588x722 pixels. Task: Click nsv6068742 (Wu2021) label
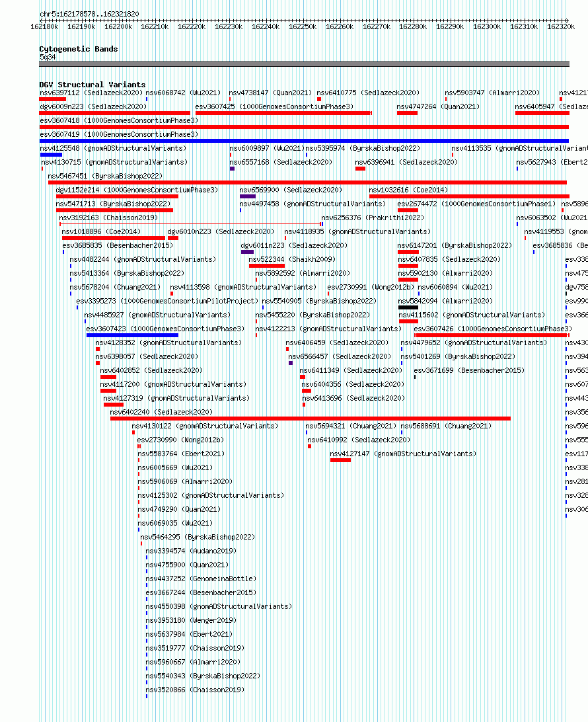point(183,93)
